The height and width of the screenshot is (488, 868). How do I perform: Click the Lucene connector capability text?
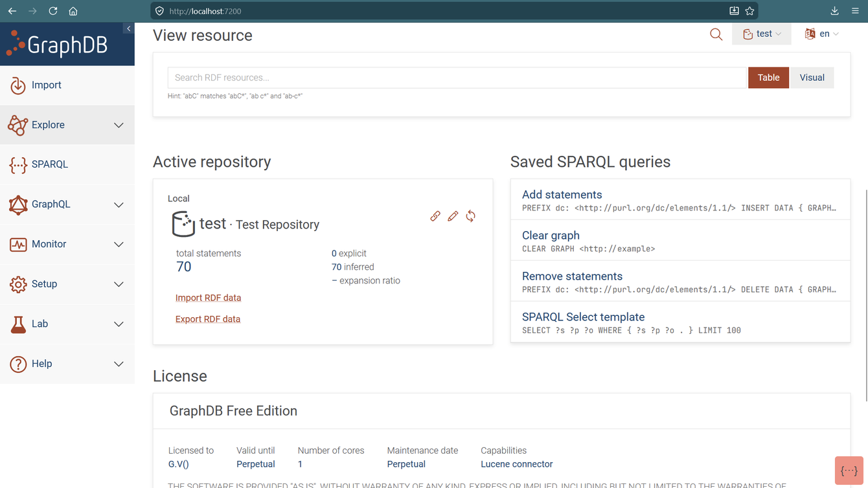click(516, 464)
